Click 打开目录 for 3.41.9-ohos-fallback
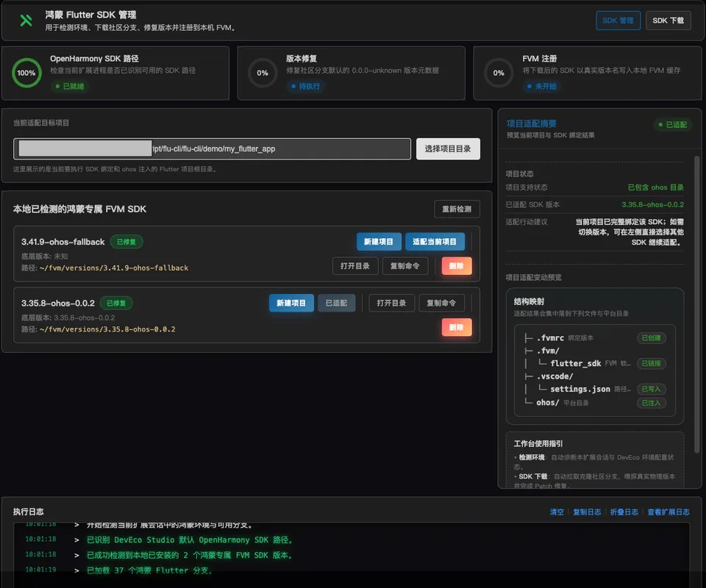The height and width of the screenshot is (588, 706). pos(354,266)
